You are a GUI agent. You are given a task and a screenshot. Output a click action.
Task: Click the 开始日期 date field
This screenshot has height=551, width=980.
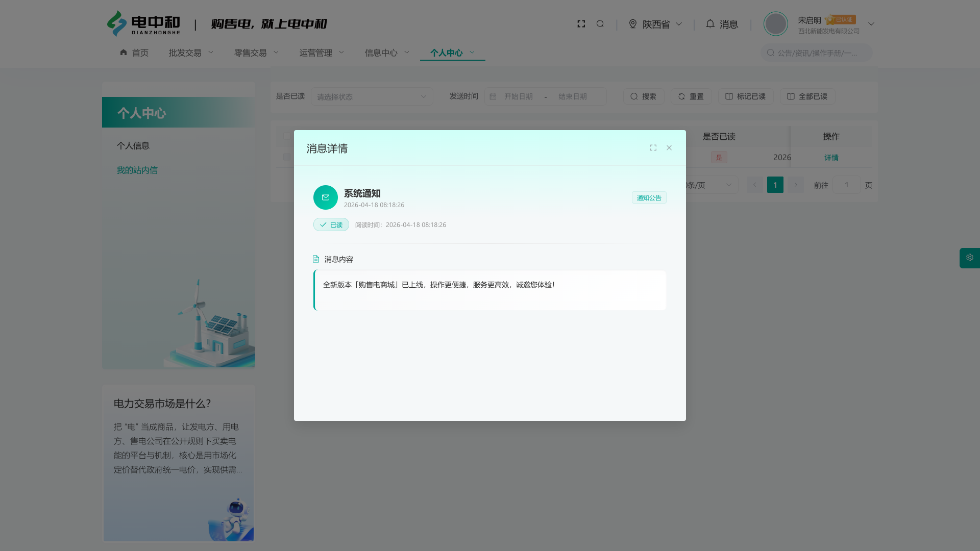pos(519,96)
